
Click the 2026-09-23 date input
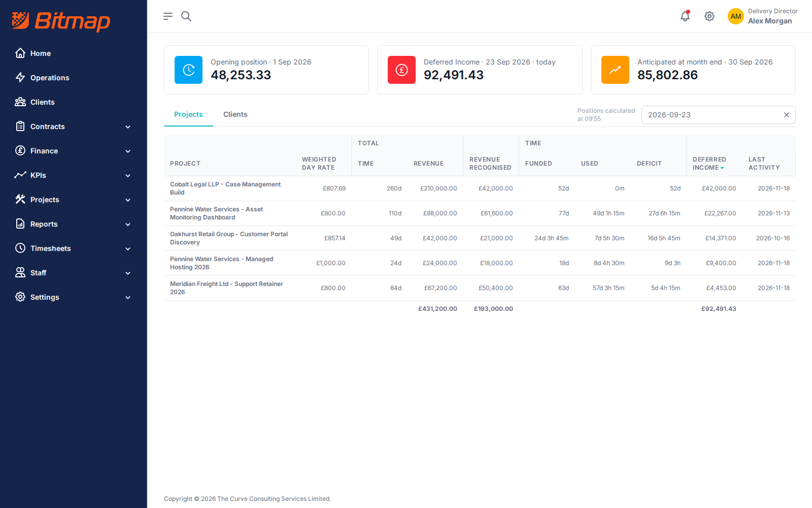tap(718, 115)
